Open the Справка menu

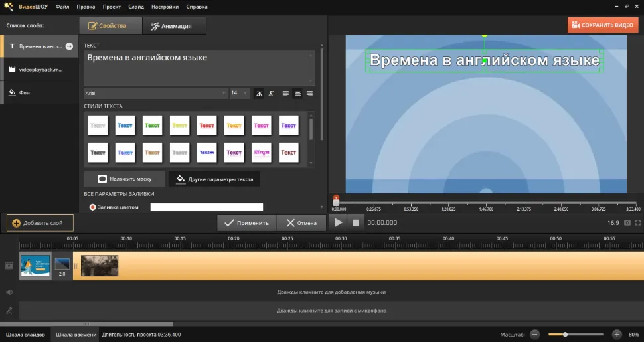pos(197,7)
